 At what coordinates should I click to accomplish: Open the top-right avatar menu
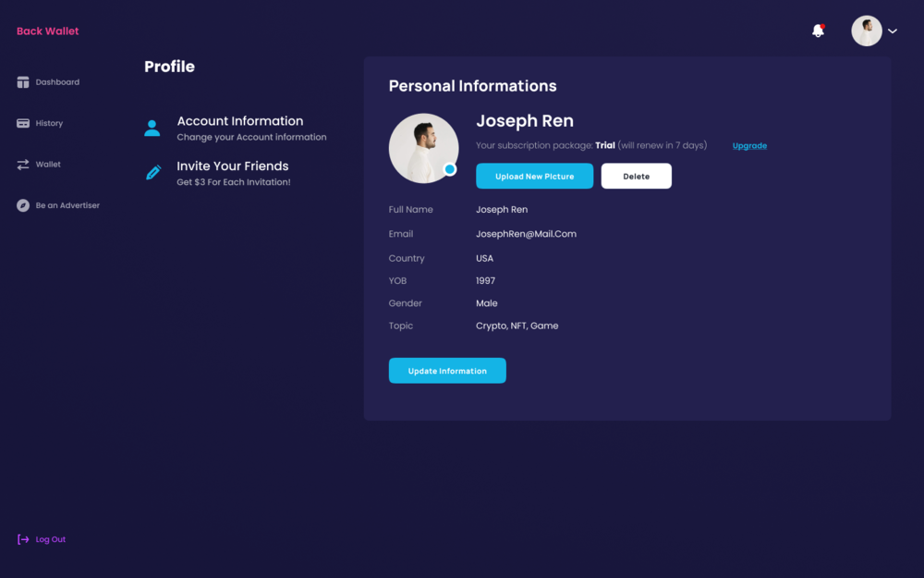click(x=866, y=31)
